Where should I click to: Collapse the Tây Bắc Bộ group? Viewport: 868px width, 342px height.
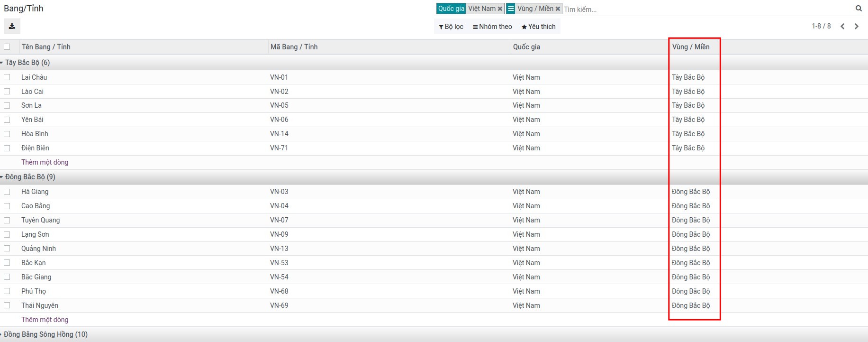tap(27, 63)
